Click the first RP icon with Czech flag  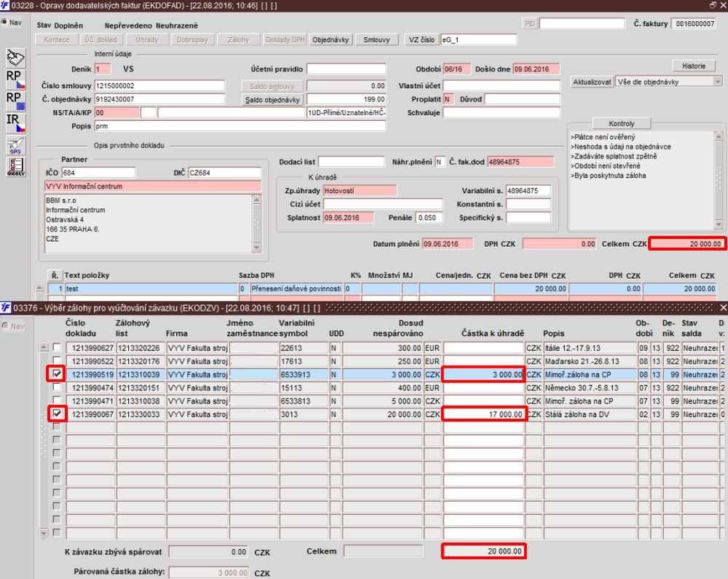pos(15,79)
